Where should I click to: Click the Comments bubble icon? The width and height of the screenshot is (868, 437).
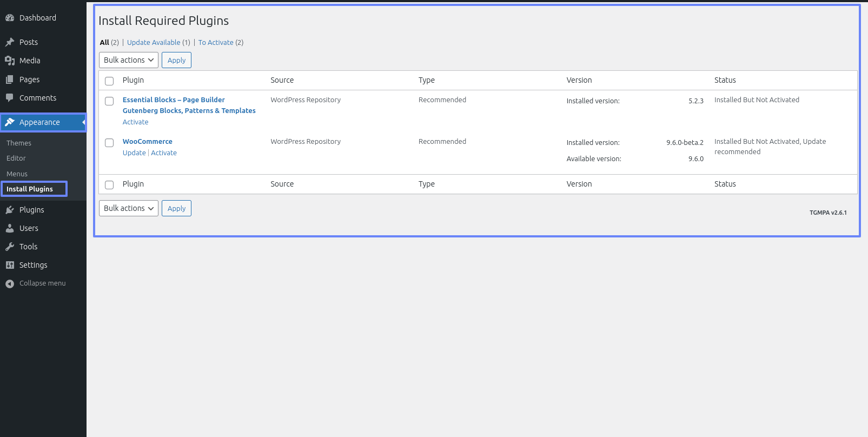coord(10,98)
